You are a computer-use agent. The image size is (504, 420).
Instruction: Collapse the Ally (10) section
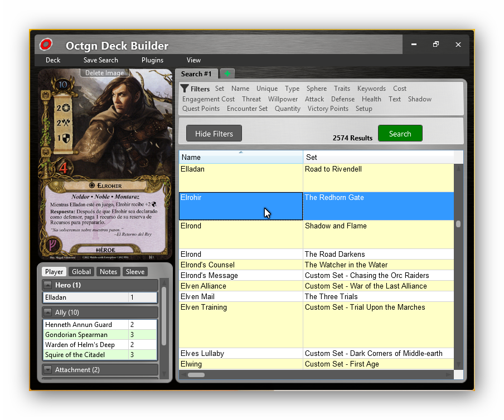pyautogui.click(x=48, y=312)
